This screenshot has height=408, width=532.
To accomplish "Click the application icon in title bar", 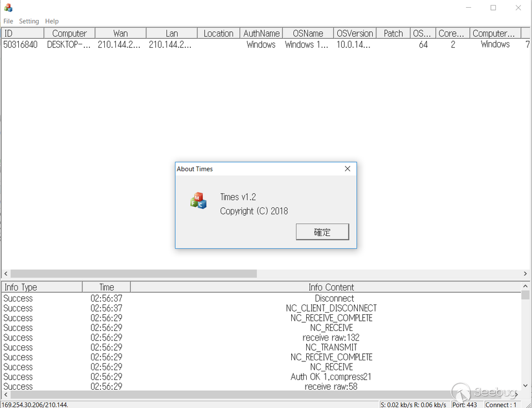I will (x=8, y=7).
